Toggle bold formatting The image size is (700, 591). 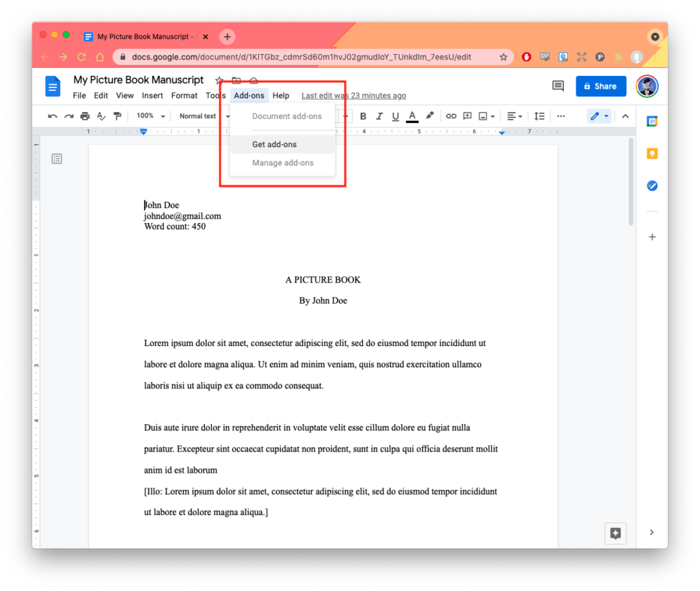(363, 116)
